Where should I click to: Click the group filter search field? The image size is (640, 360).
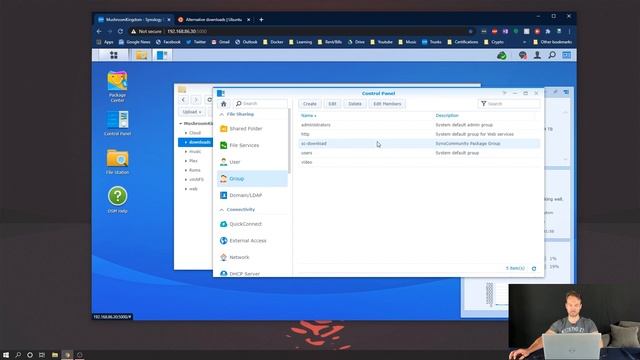coord(509,104)
